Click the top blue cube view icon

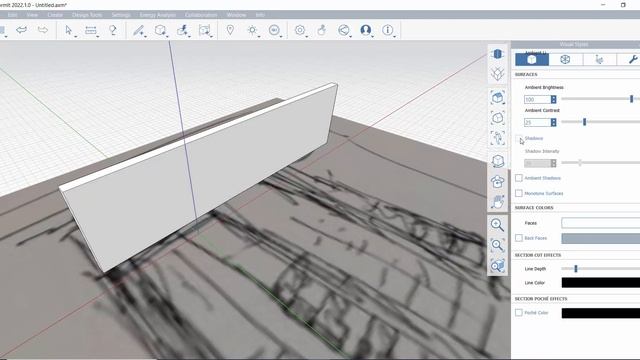tap(498, 54)
